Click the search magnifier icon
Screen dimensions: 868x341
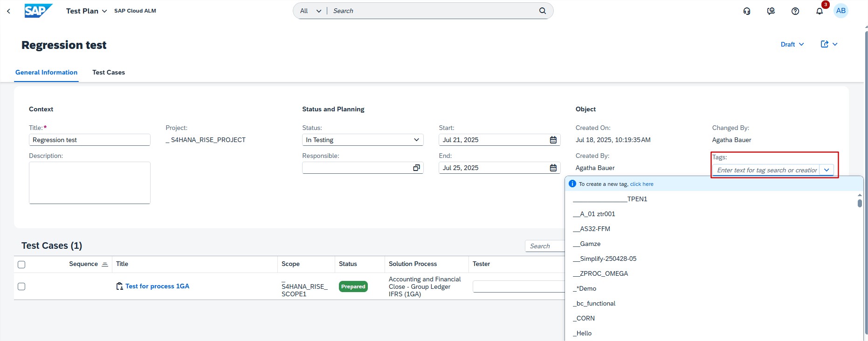pyautogui.click(x=543, y=11)
